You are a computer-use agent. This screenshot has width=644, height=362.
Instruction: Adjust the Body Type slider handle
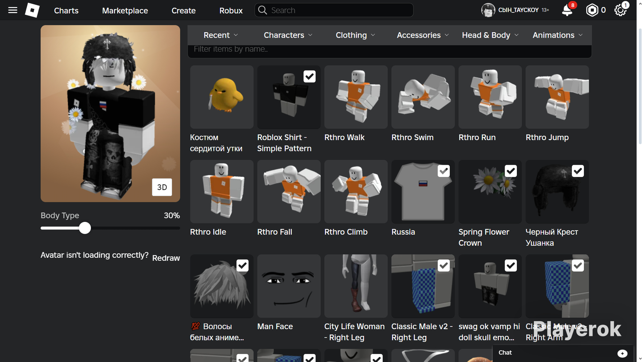tap(85, 228)
